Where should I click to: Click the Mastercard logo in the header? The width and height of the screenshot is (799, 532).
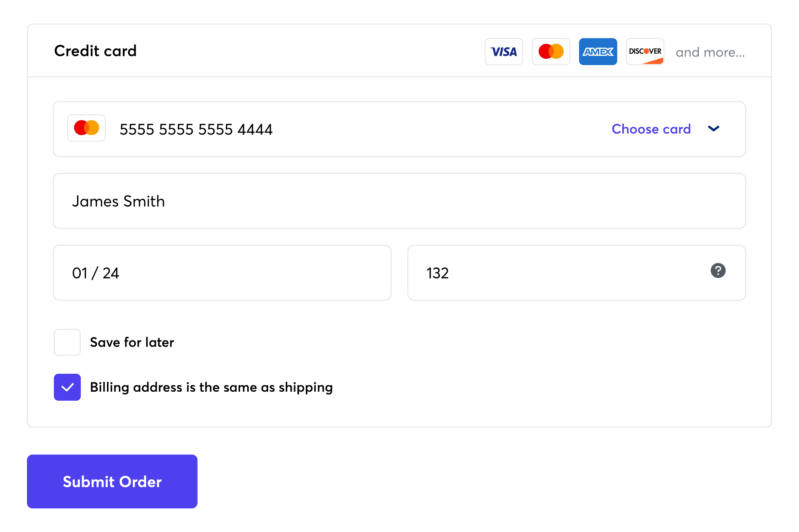551,52
